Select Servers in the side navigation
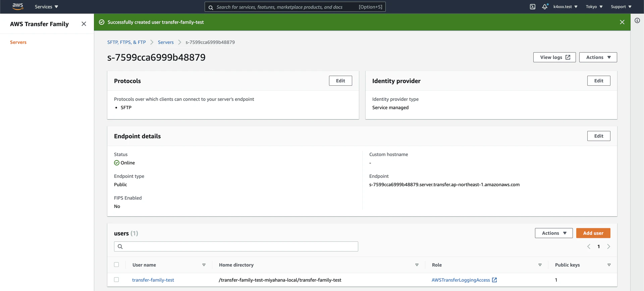644x291 pixels. [x=18, y=42]
